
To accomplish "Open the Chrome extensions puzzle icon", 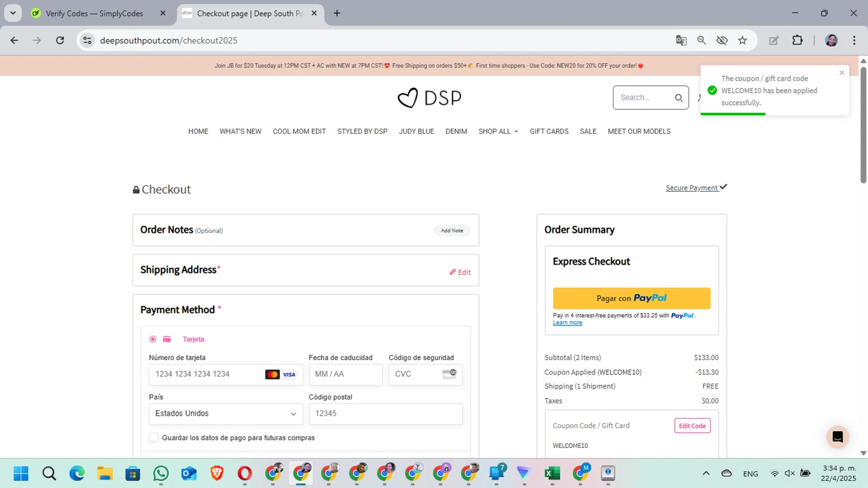I will [797, 41].
